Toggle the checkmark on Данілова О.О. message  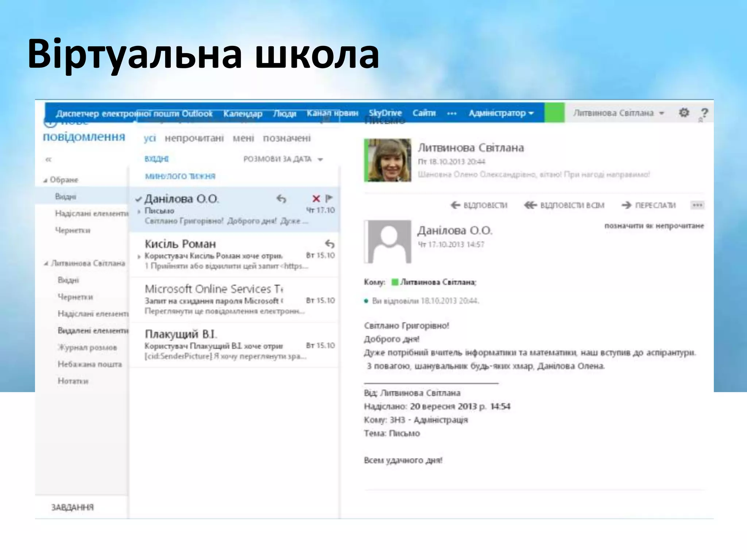(138, 199)
